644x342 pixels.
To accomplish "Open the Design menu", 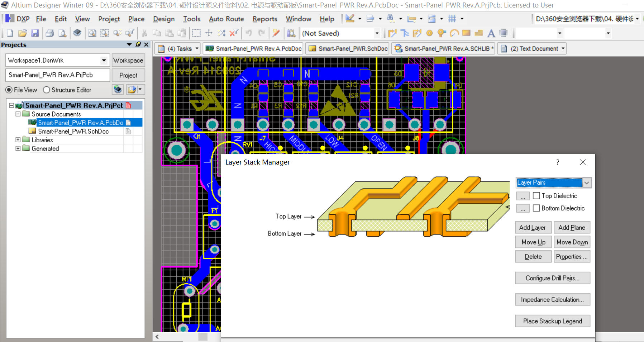I will [164, 19].
